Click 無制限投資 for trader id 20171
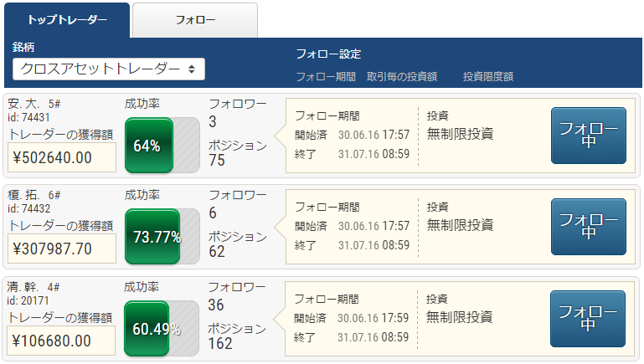This screenshot has height=364, width=644. tap(459, 317)
